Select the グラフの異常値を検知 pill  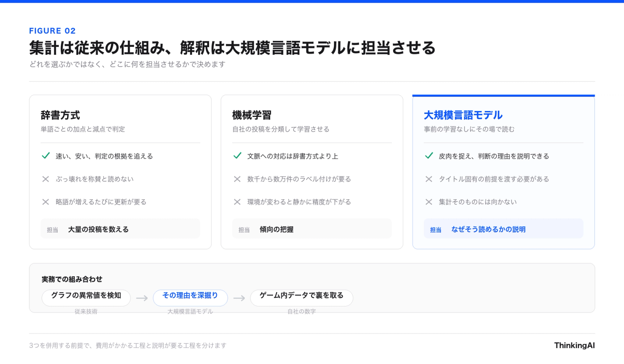pos(86,298)
